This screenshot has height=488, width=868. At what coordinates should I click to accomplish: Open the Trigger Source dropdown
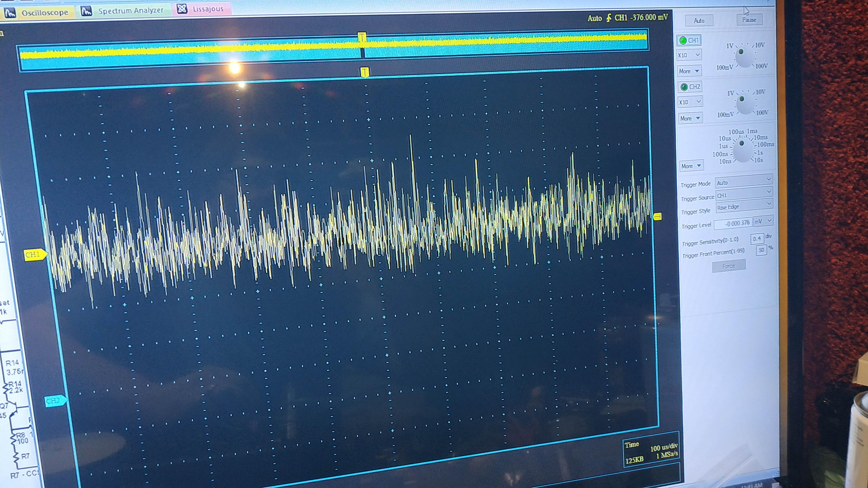point(744,194)
